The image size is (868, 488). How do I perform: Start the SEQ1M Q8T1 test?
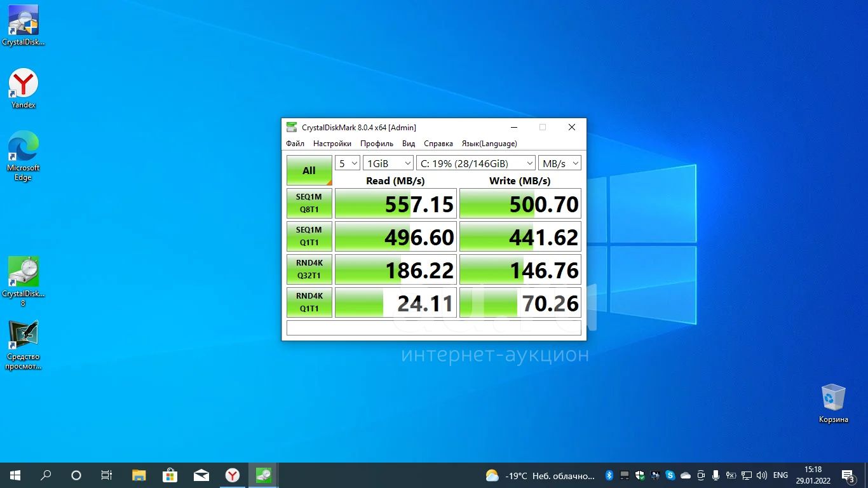point(309,203)
